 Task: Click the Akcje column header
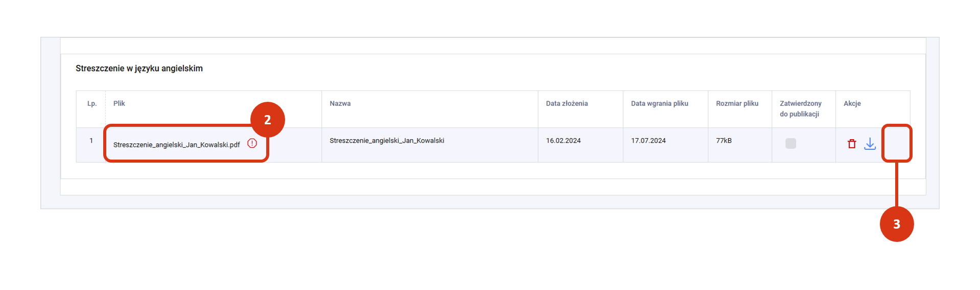point(852,103)
